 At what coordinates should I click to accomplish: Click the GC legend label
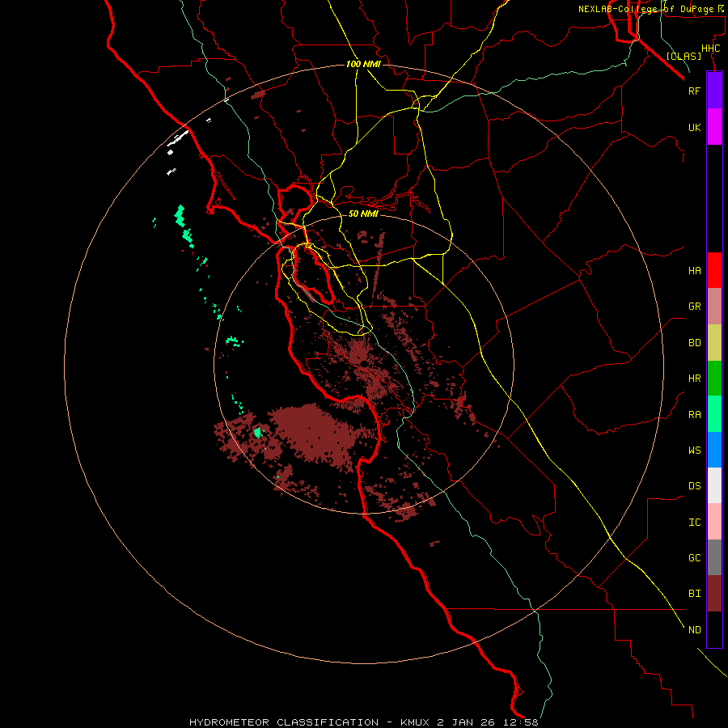[x=694, y=558]
